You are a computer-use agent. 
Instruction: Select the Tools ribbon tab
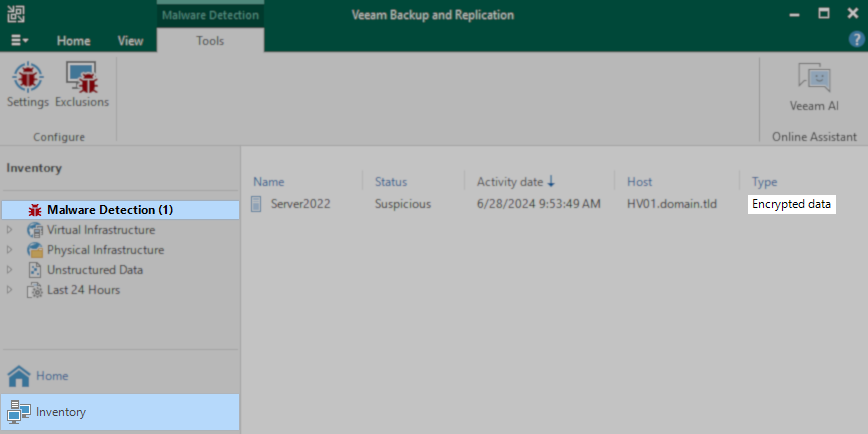coord(210,41)
